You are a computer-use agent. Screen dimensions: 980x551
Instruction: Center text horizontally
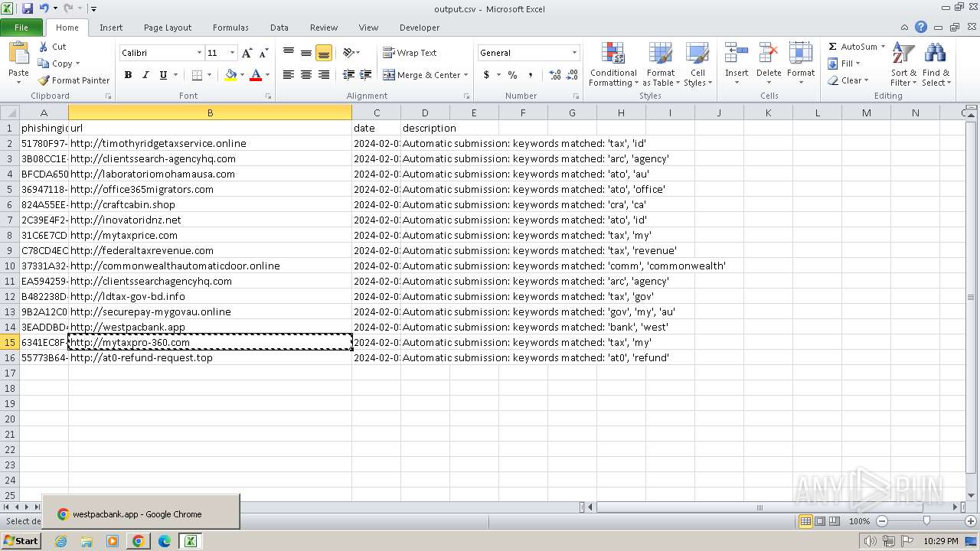(306, 74)
